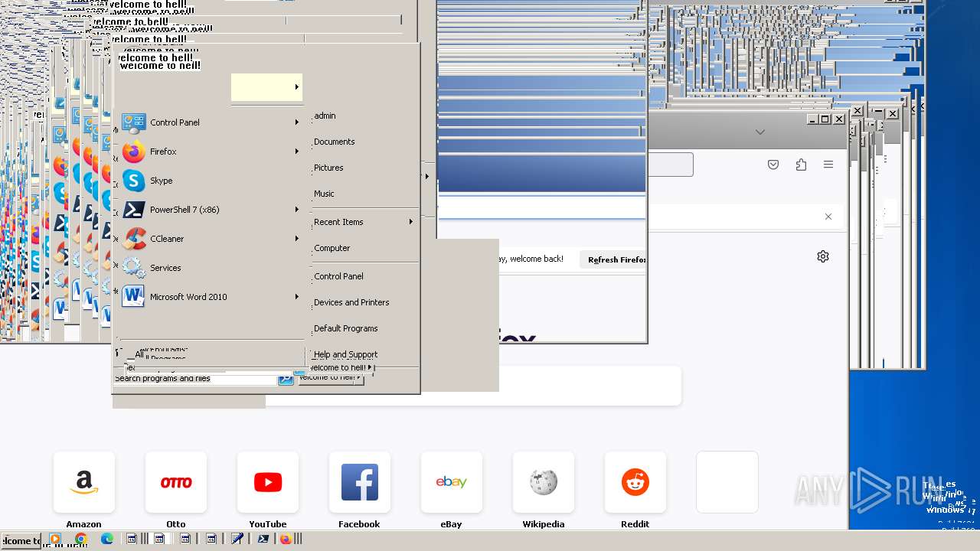The height and width of the screenshot is (551, 980).
Task: Open Control Panel icon in Start menu programs list
Action: tap(134, 122)
